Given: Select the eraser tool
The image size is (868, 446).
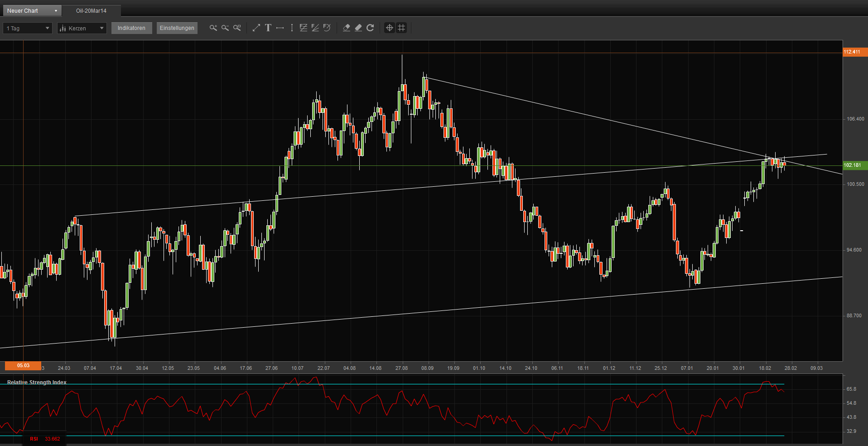Looking at the screenshot, I should (346, 28).
